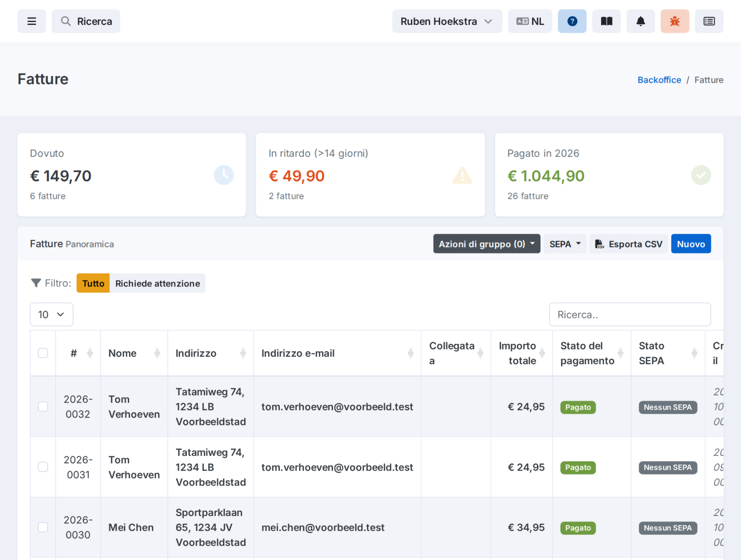Open the NL language selector
This screenshot has width=741, height=560.
pyautogui.click(x=530, y=21)
